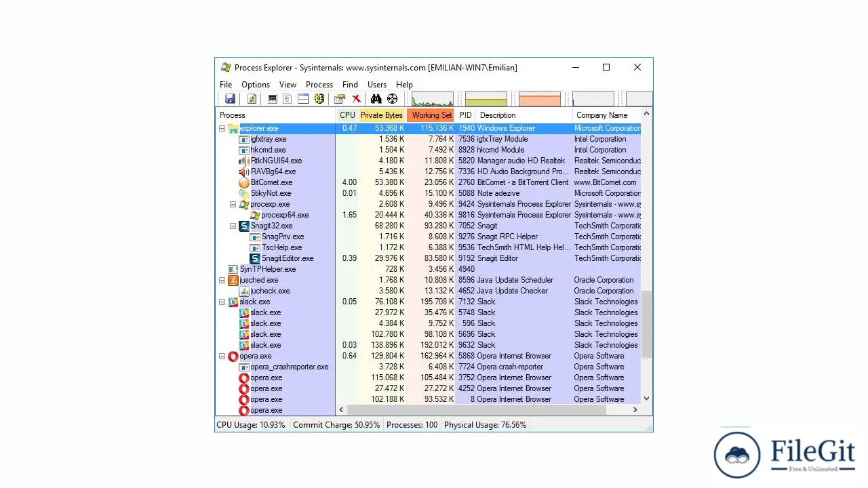Sort by the Process column header
The height and width of the screenshot is (488, 868).
pyautogui.click(x=276, y=115)
